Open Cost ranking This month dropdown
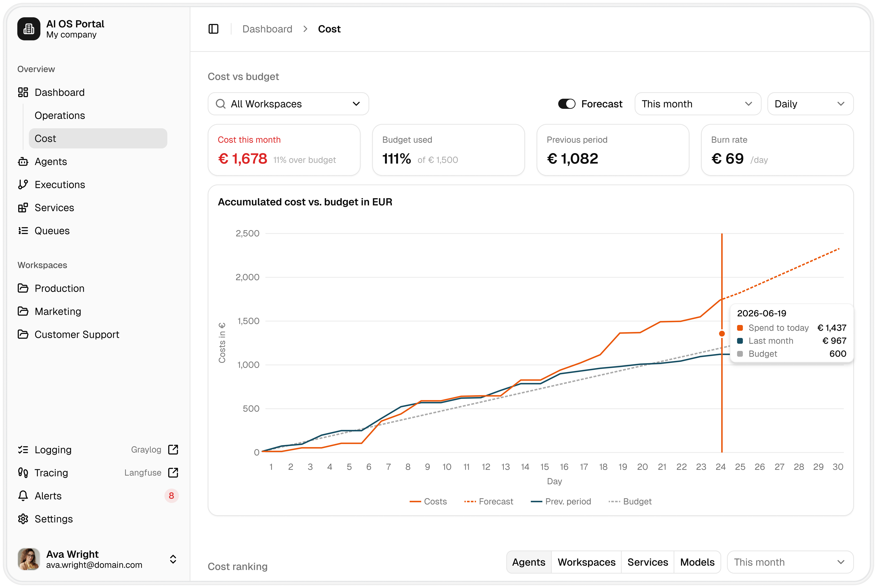The width and height of the screenshot is (877, 588). (x=790, y=562)
